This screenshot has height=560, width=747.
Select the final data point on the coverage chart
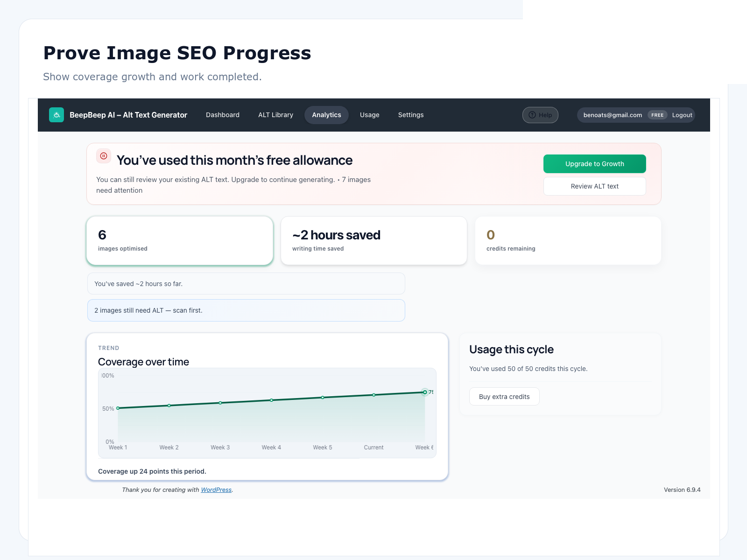coord(425,392)
